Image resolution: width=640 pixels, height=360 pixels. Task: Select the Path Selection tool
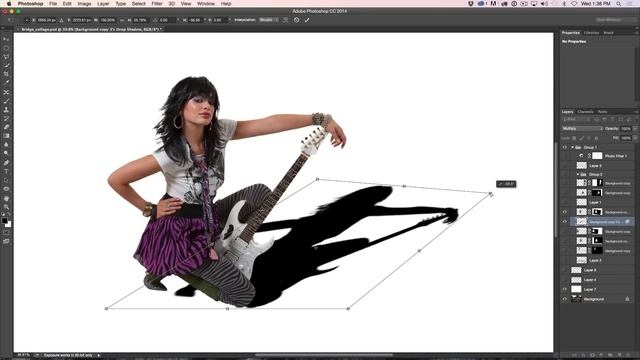click(x=6, y=180)
